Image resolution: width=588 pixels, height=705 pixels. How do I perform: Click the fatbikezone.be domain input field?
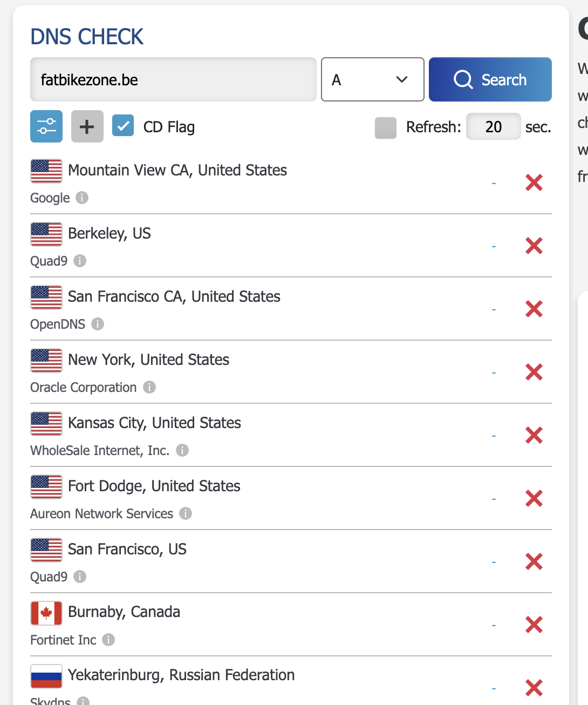coord(173,79)
